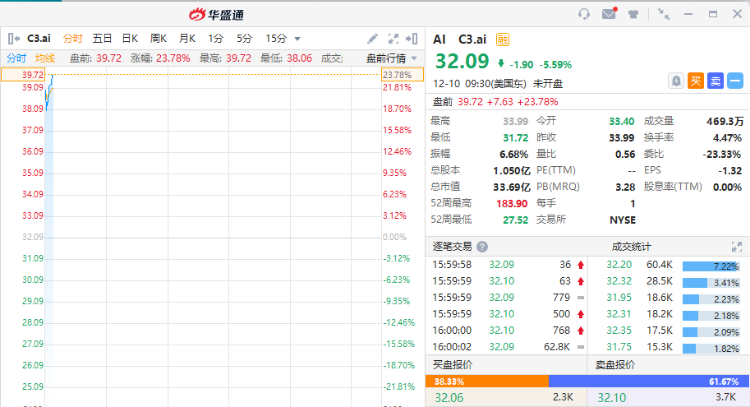
Task: Expand the chart to fullscreen
Action: click(x=394, y=38)
